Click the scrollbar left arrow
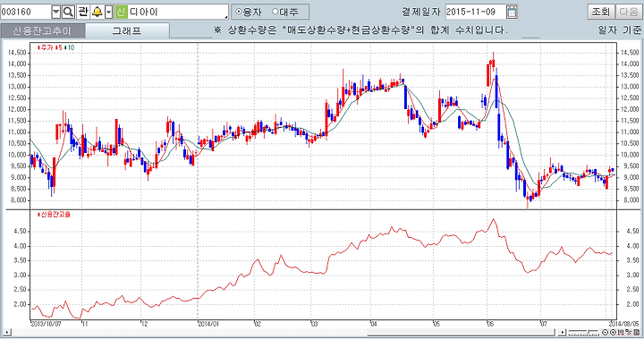The height and width of the screenshot is (339, 644). (x=8, y=332)
